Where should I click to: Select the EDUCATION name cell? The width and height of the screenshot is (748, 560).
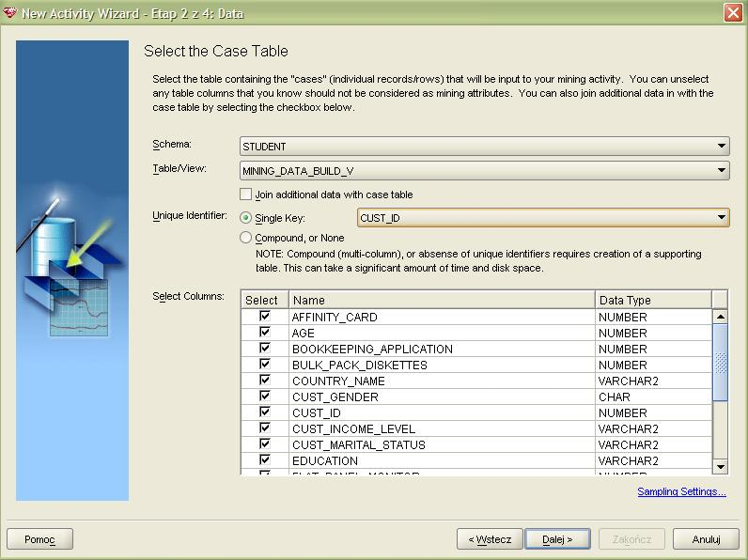(x=442, y=460)
